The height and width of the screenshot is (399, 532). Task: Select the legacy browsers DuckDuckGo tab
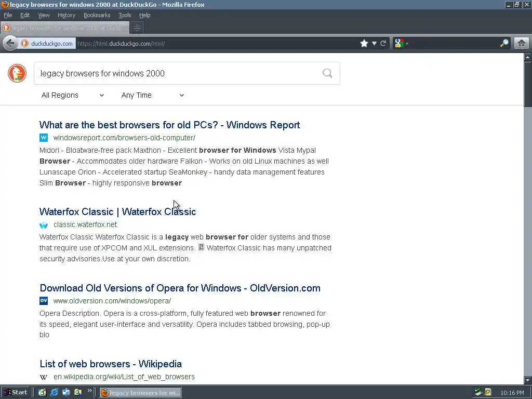(x=65, y=28)
